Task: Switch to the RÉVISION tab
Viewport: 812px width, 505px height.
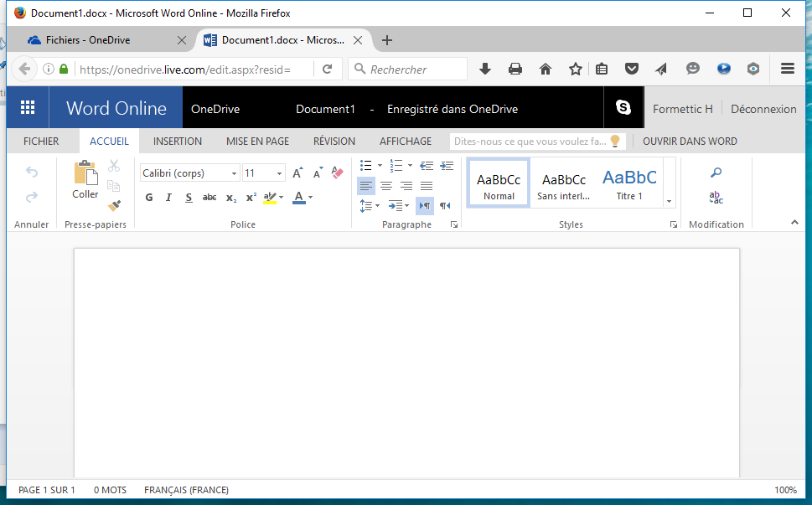Action: [334, 142]
